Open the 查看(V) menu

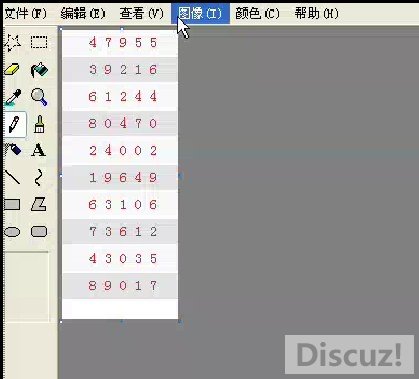[142, 13]
